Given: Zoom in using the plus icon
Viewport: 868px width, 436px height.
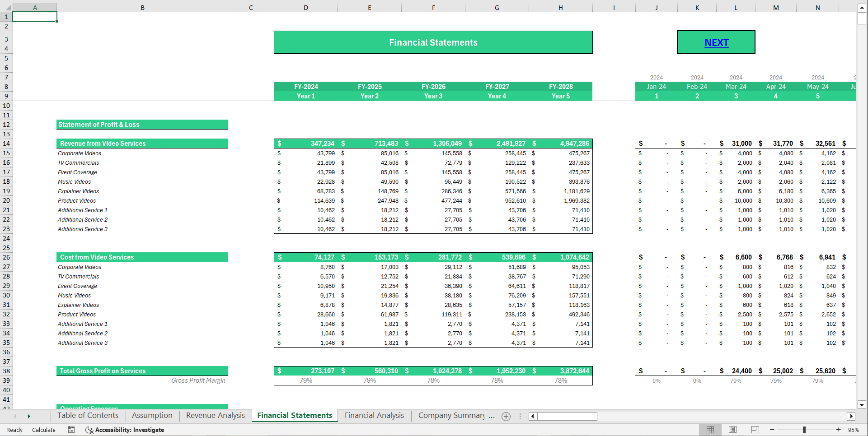Looking at the screenshot, I should point(838,430).
